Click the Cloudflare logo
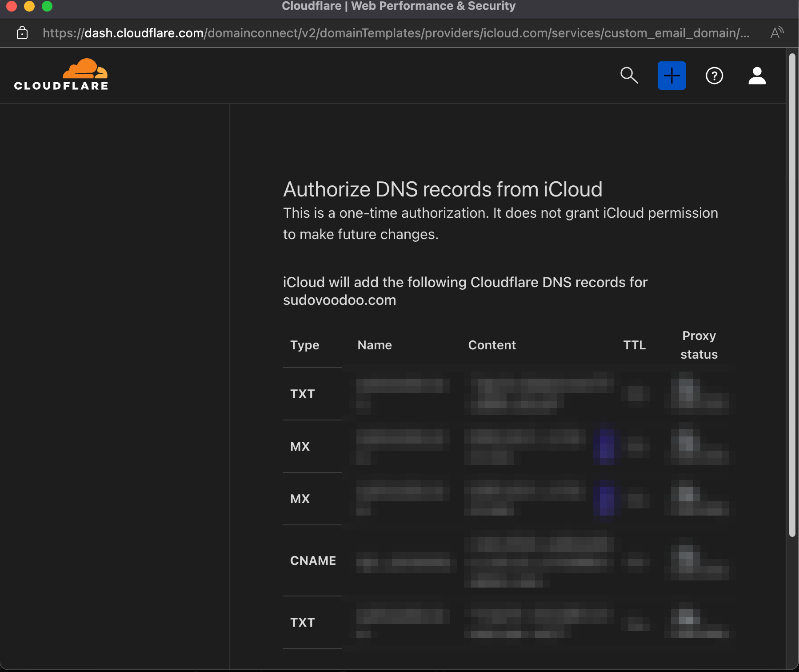Viewport: 799px width, 672px height. coord(61,75)
